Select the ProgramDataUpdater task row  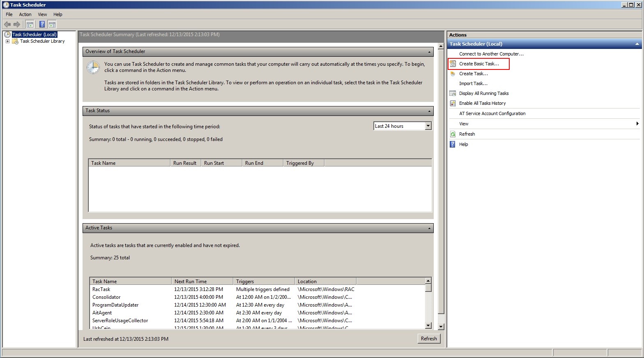[257, 305]
